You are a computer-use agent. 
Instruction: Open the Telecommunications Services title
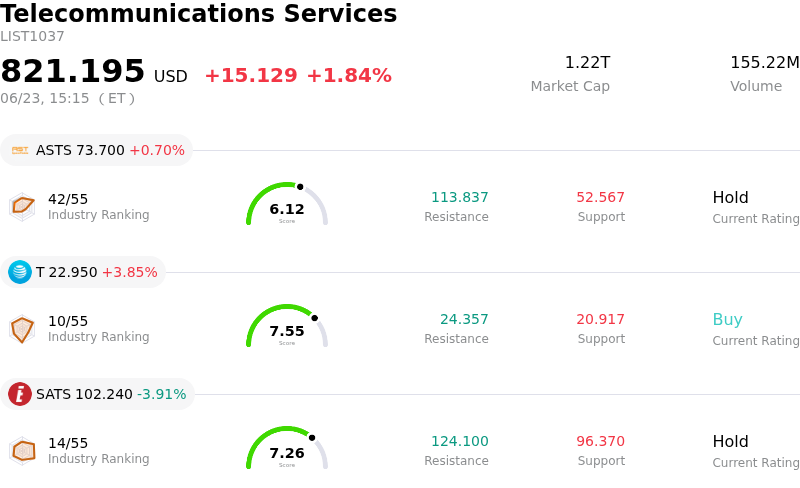pos(198,13)
